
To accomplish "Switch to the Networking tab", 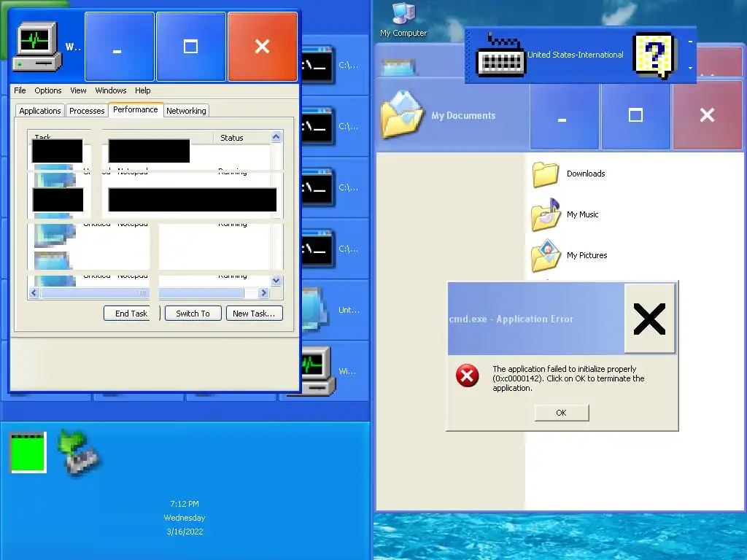I will click(x=186, y=111).
